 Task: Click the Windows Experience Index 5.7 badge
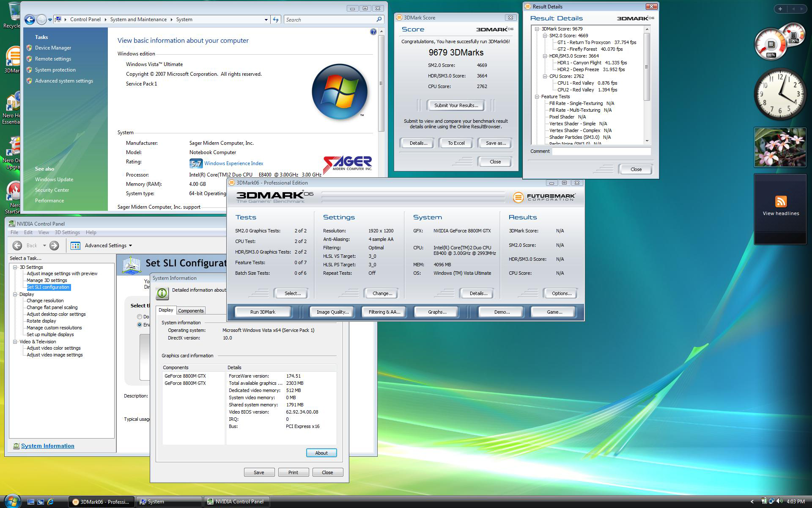point(196,163)
